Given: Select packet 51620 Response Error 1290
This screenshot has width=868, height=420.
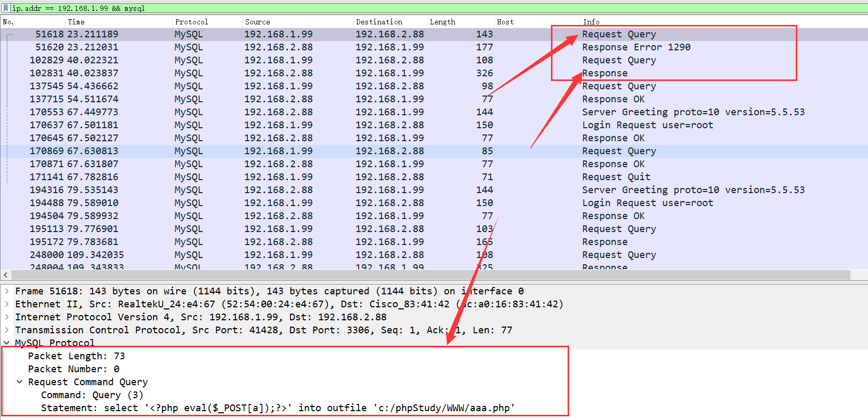Looking at the screenshot, I should (x=434, y=47).
